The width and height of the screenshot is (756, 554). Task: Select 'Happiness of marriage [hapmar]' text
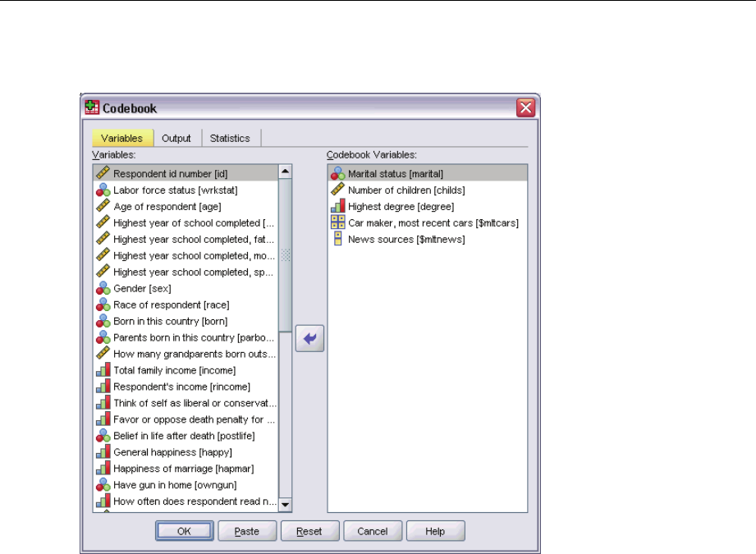click(x=184, y=469)
